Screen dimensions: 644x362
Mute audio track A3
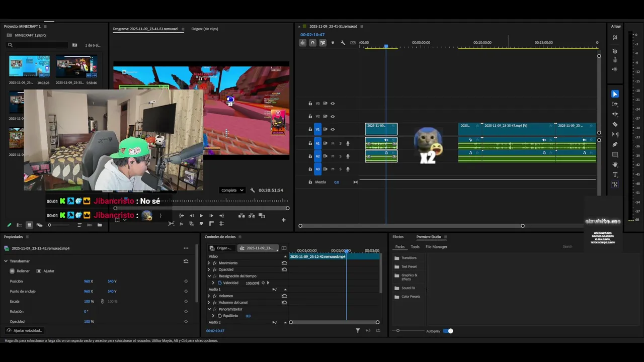tap(333, 169)
